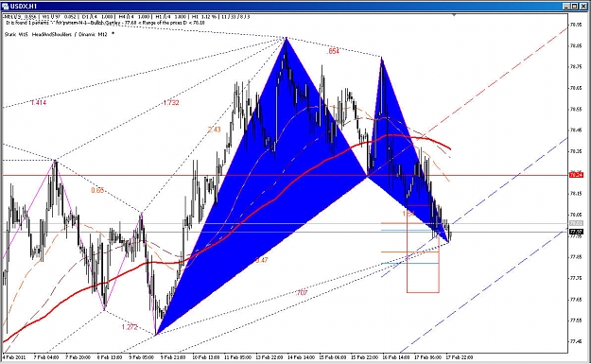Click the '10 Feb 13:00' time axis label

click(x=206, y=357)
